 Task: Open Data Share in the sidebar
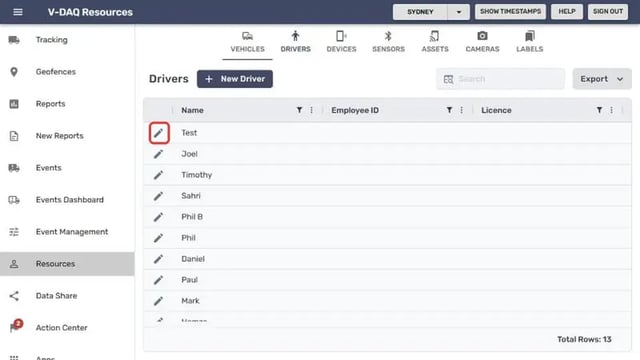click(67, 296)
